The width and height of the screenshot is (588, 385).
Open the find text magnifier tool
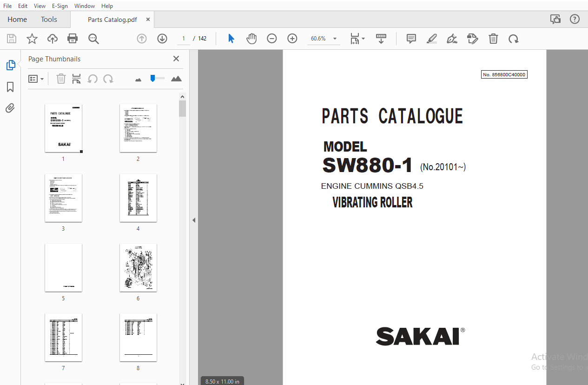pyautogui.click(x=94, y=39)
